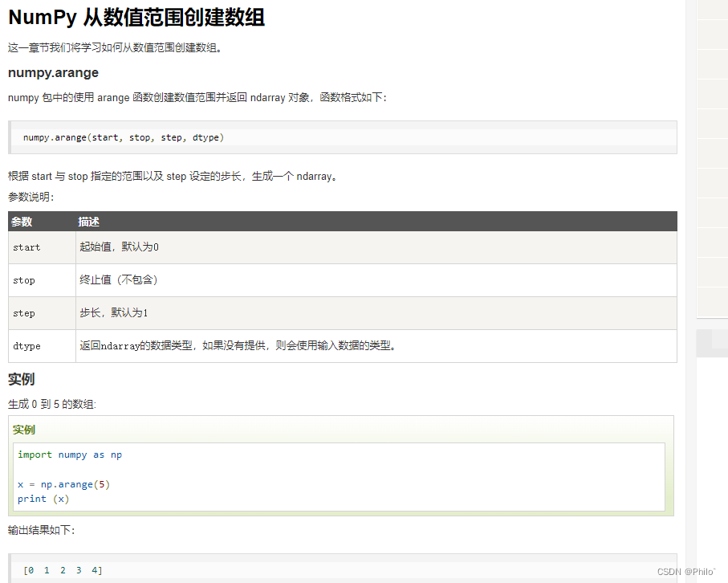The image size is (728, 583).
Task: Click the code line 'print (x)'
Action: pyautogui.click(x=43, y=499)
